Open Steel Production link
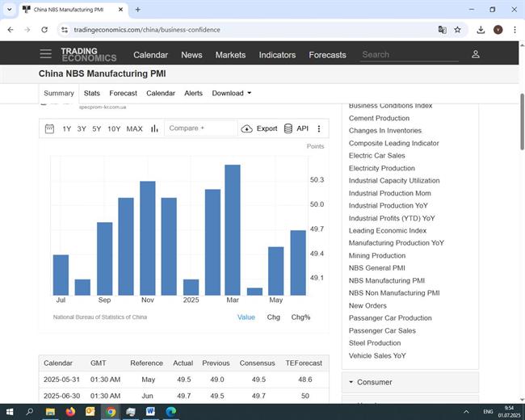Image resolution: width=525 pixels, height=420 pixels. pyautogui.click(x=375, y=343)
